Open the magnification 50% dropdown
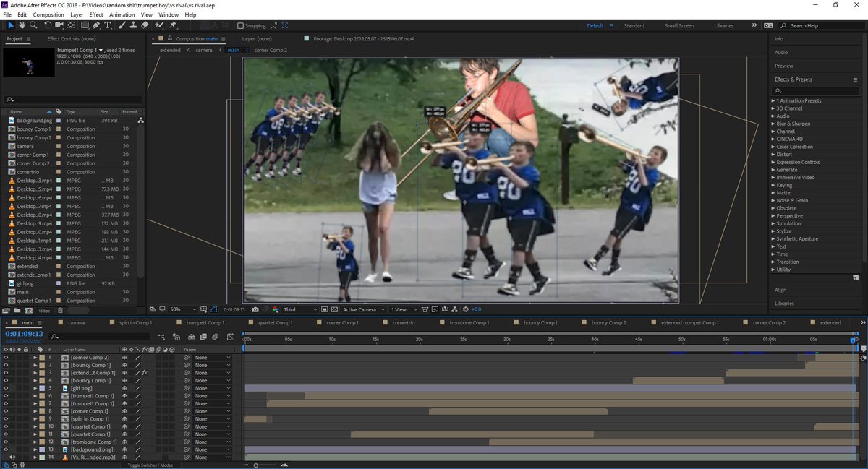This screenshot has height=469, width=868. [x=182, y=309]
